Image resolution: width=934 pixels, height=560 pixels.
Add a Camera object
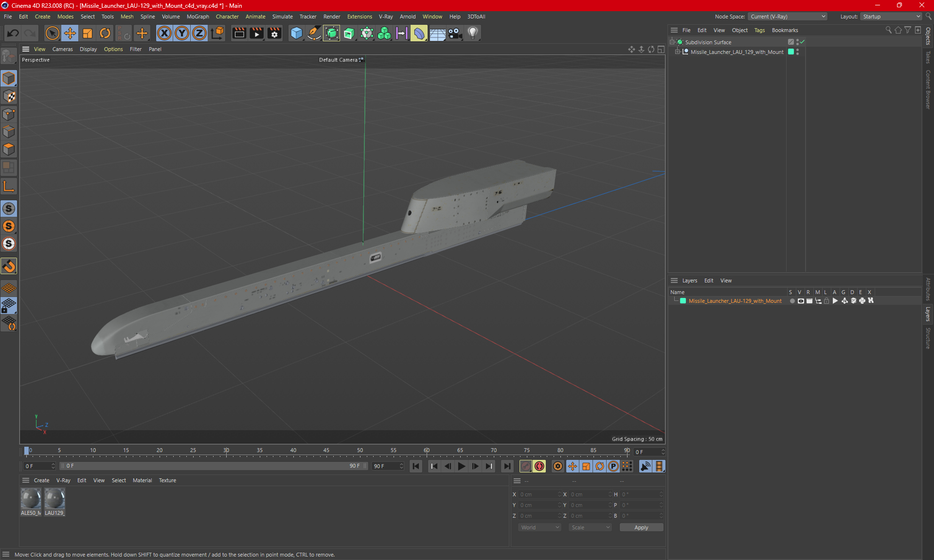(x=455, y=33)
